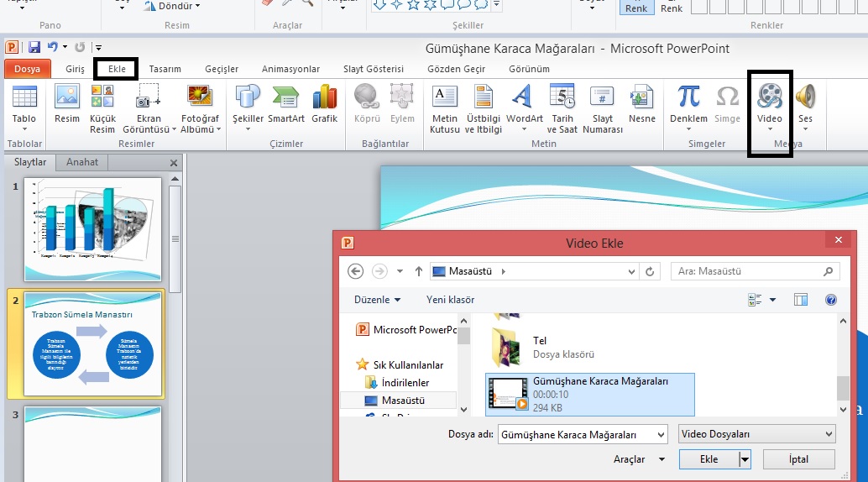This screenshot has height=482, width=868.
Task: Create a Yeni klasör
Action: pyautogui.click(x=450, y=300)
